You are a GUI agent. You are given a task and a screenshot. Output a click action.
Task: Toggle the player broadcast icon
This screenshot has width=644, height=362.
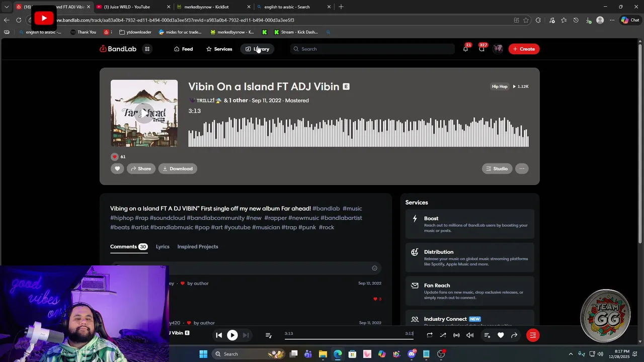[456, 335]
